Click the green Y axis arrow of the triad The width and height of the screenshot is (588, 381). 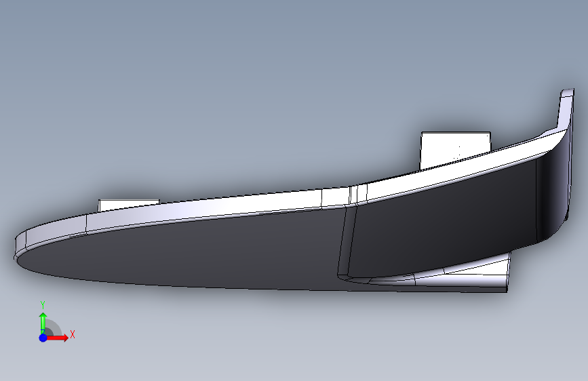(43, 322)
